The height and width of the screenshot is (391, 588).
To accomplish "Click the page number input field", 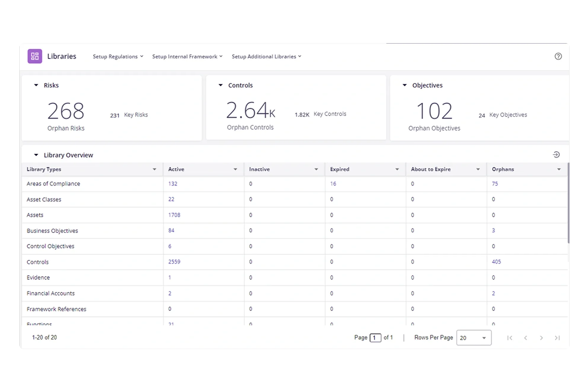I will pos(375,338).
